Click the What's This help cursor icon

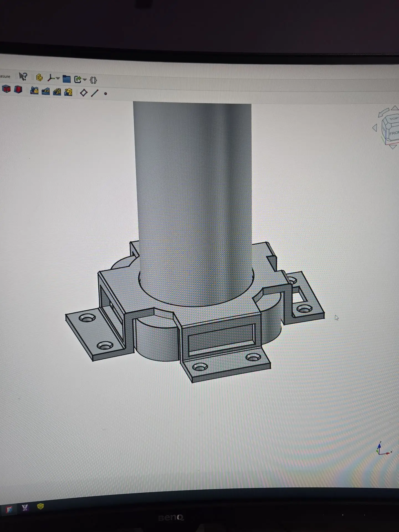pyautogui.click(x=23, y=76)
